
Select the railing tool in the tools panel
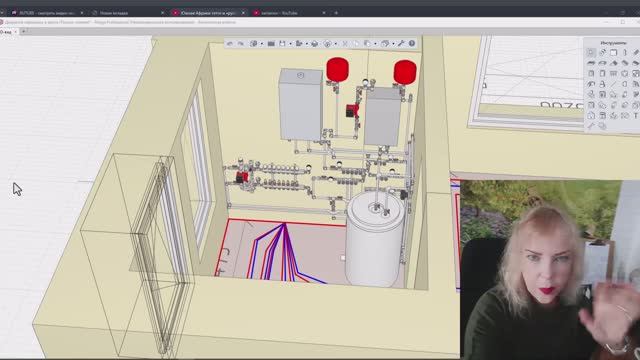(x=613, y=73)
